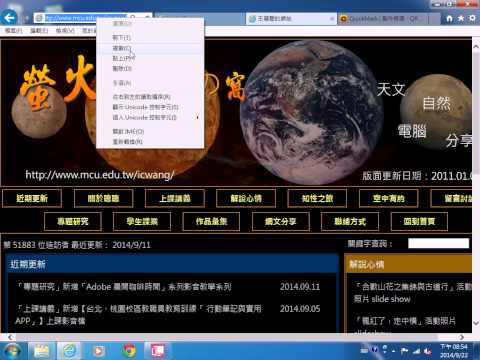Click the left arrow on horizontal scrollbar
The height and width of the screenshot is (360, 480).
tap(10, 337)
